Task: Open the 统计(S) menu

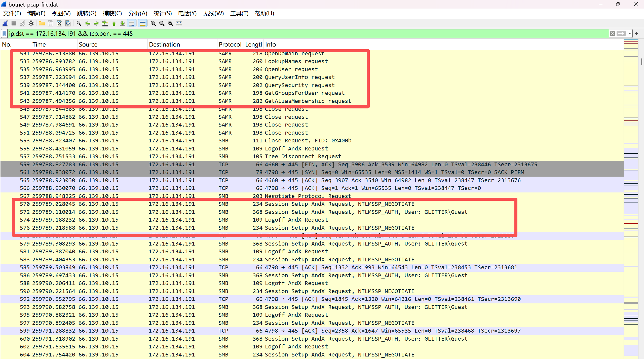Action: pyautogui.click(x=162, y=13)
